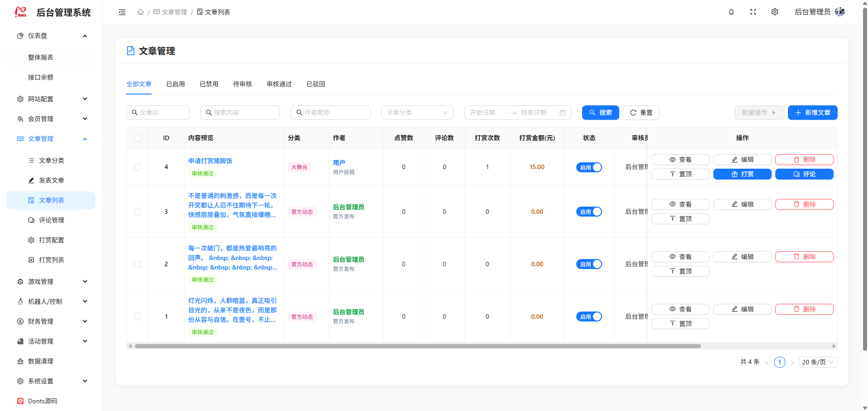The image size is (868, 411).
Task: Focus the 文章ID search field
Action: [x=158, y=113]
